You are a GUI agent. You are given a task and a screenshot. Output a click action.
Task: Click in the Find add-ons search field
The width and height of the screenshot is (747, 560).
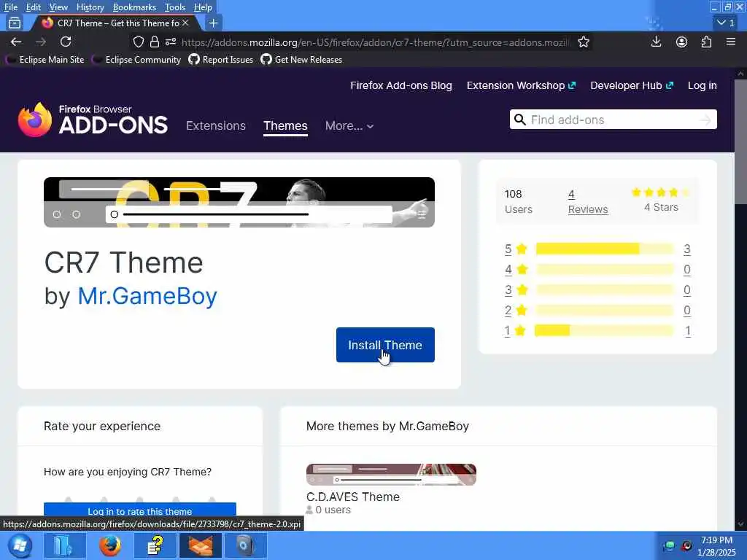pyautogui.click(x=613, y=120)
